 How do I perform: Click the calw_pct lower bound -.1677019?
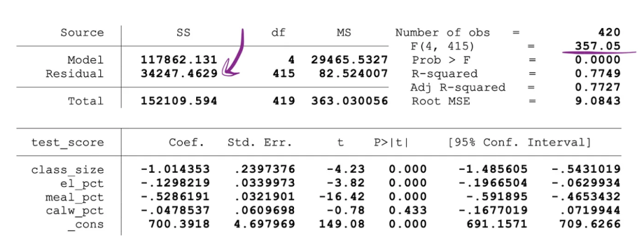pos(493,211)
